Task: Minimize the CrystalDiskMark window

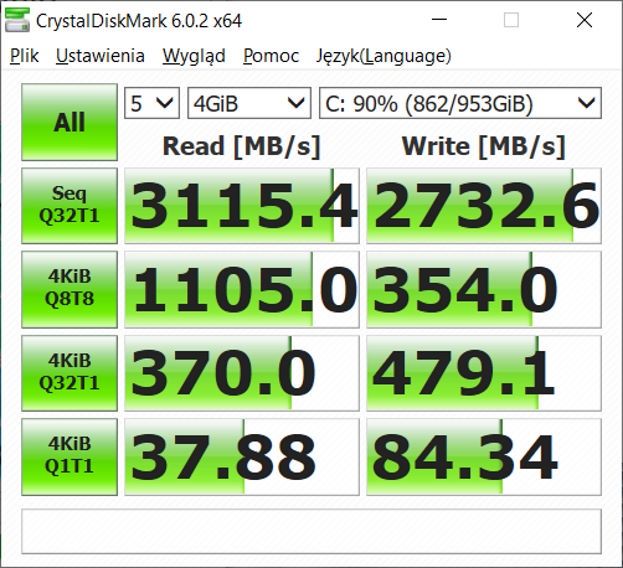Action: (439, 19)
